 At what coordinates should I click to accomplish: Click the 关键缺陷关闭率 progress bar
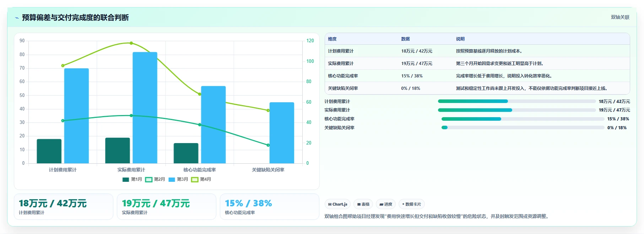523,127
